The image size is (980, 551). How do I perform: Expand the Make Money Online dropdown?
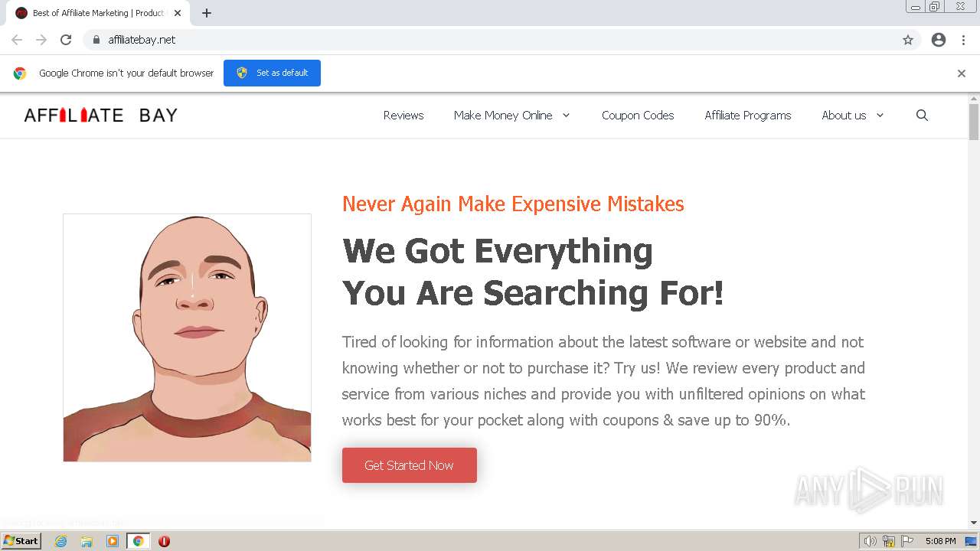[566, 116]
